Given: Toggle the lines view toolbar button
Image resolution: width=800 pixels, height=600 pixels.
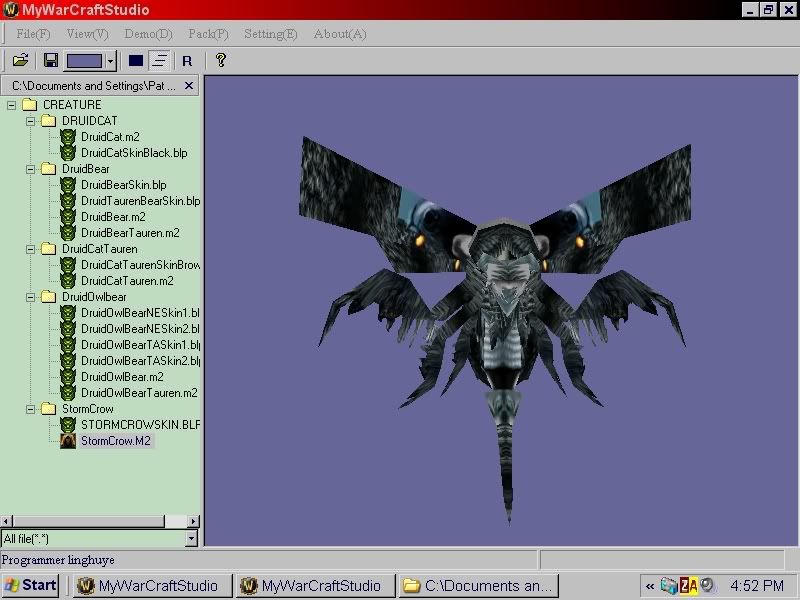Looking at the screenshot, I should coord(160,61).
